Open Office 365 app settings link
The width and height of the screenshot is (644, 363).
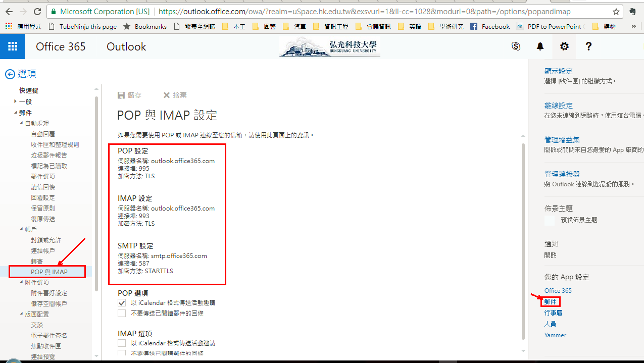[558, 291]
